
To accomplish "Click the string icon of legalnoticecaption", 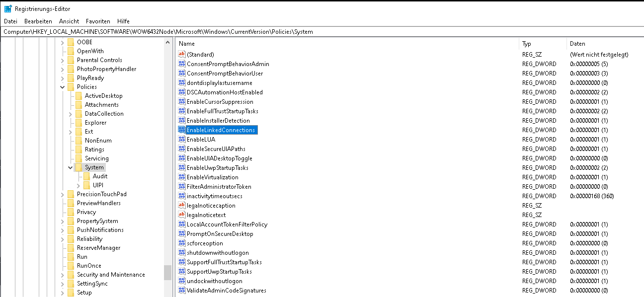I will click(x=181, y=205).
